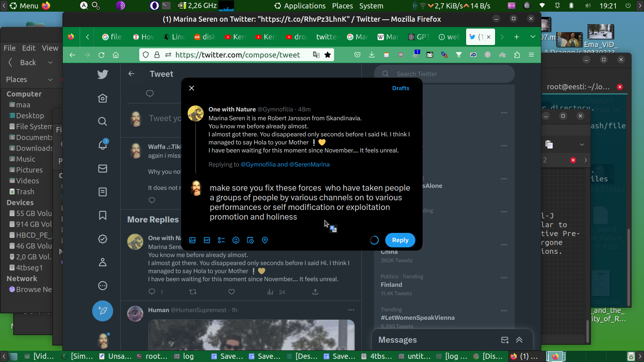Image resolution: width=644 pixels, height=362 pixels.
Task: Add media to the reply
Action: (192, 240)
